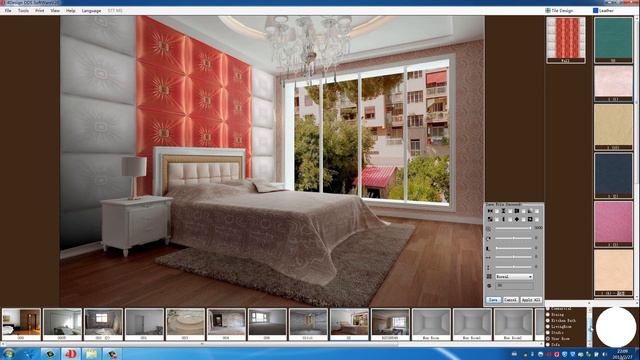The image size is (640, 360).
Task: Select the stair-step gradient tile layout icon
Action: click(x=530, y=211)
